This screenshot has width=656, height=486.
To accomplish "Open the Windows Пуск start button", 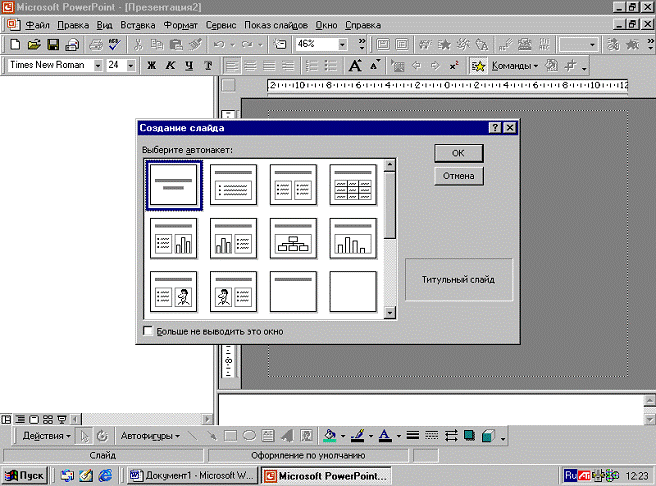I will [x=25, y=475].
